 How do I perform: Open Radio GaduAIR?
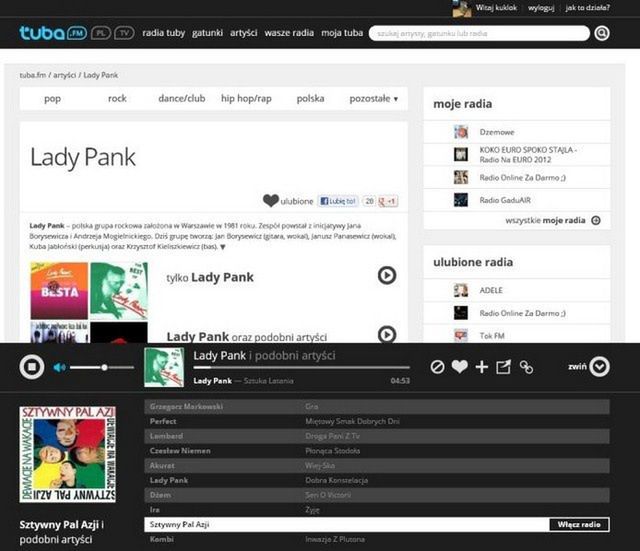coord(505,200)
